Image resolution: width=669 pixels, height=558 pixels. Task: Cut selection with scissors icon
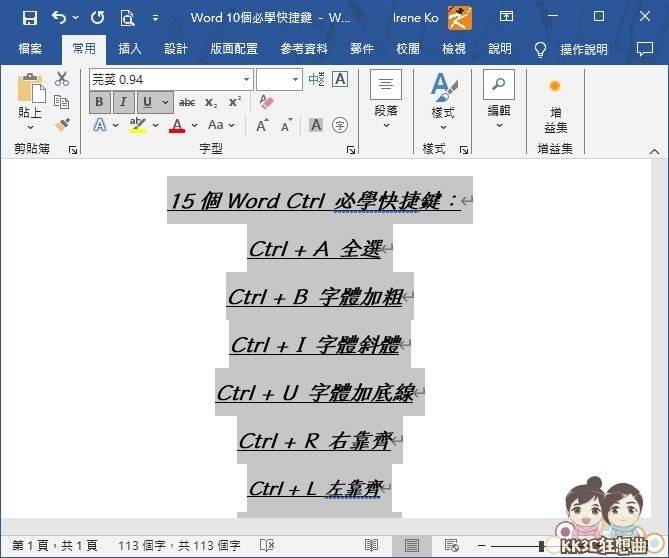tap(62, 79)
